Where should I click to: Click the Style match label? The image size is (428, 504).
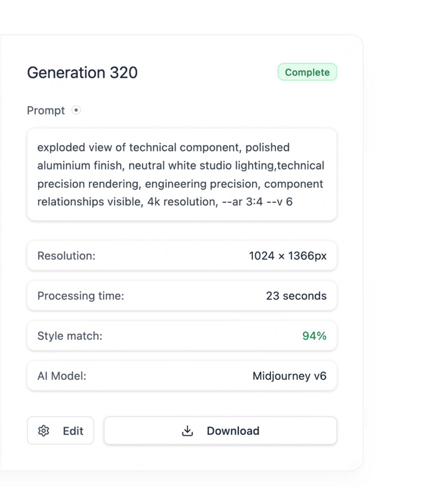click(x=70, y=336)
